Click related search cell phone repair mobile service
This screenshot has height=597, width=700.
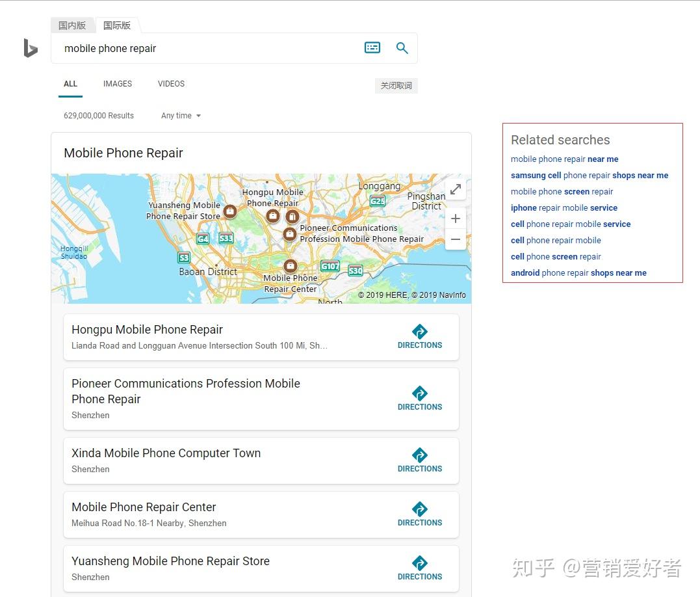point(571,224)
